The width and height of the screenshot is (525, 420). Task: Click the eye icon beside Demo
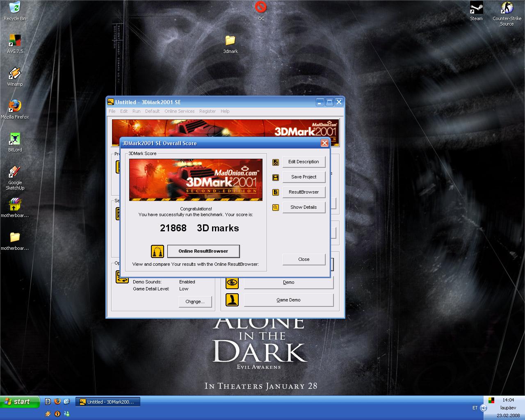point(232,282)
